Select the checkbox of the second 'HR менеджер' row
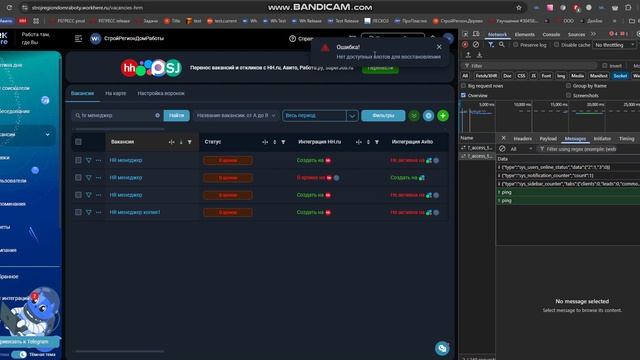640x360 pixels. 78,178
